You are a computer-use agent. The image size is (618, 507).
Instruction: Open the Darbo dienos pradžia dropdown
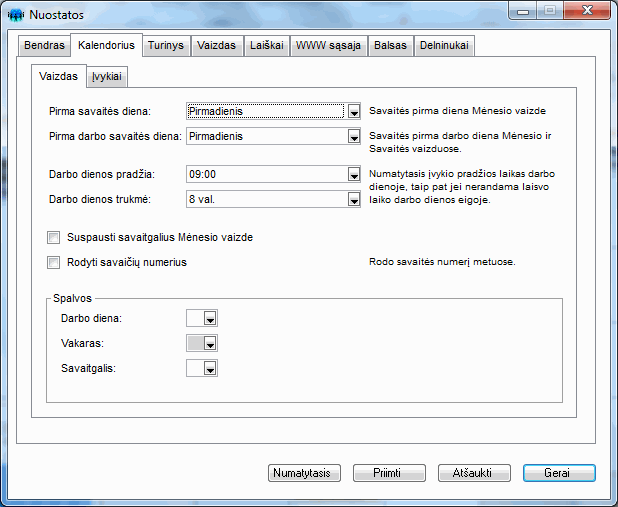point(353,175)
